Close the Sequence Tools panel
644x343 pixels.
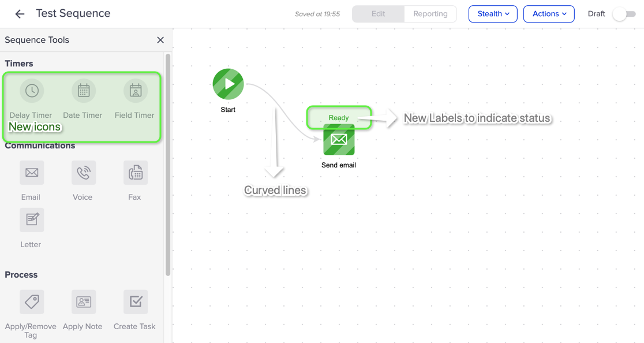point(160,40)
